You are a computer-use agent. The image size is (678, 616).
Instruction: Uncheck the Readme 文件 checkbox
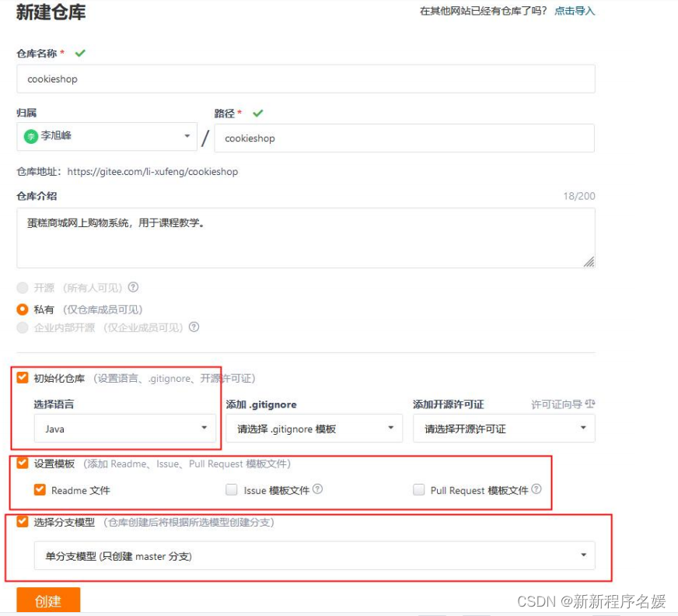coord(40,490)
